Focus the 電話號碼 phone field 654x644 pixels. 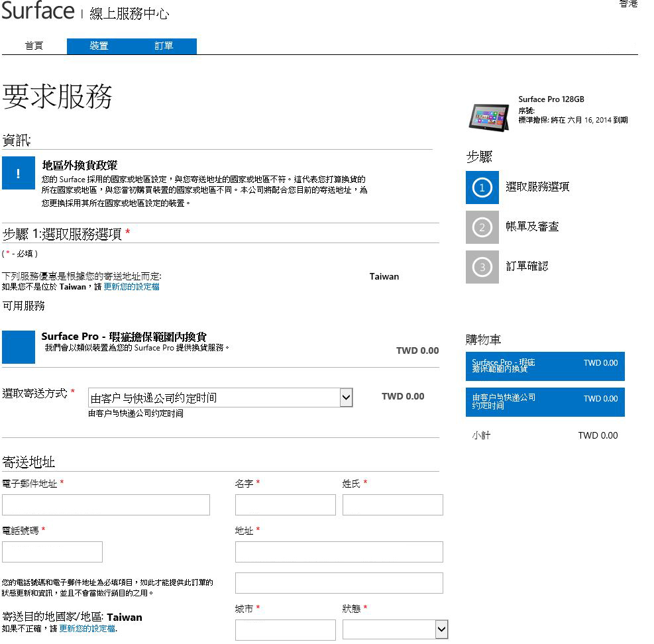pos(52,552)
